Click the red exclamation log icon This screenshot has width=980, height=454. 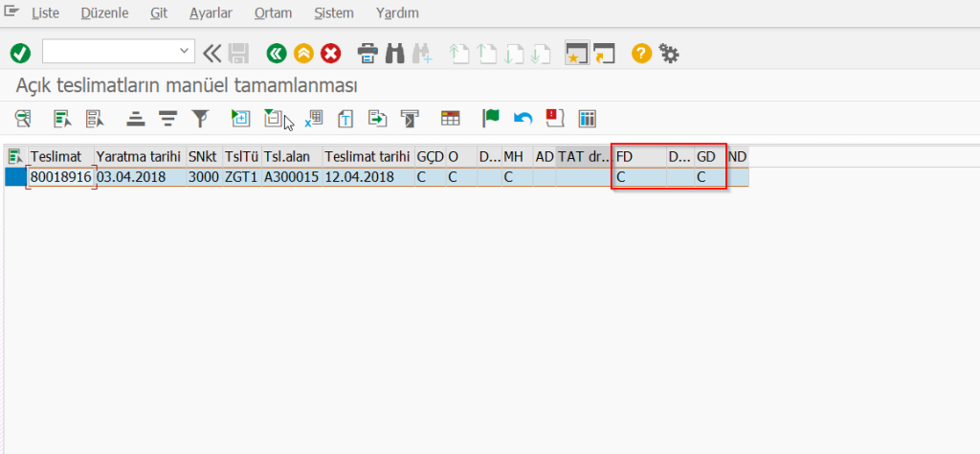click(x=555, y=118)
